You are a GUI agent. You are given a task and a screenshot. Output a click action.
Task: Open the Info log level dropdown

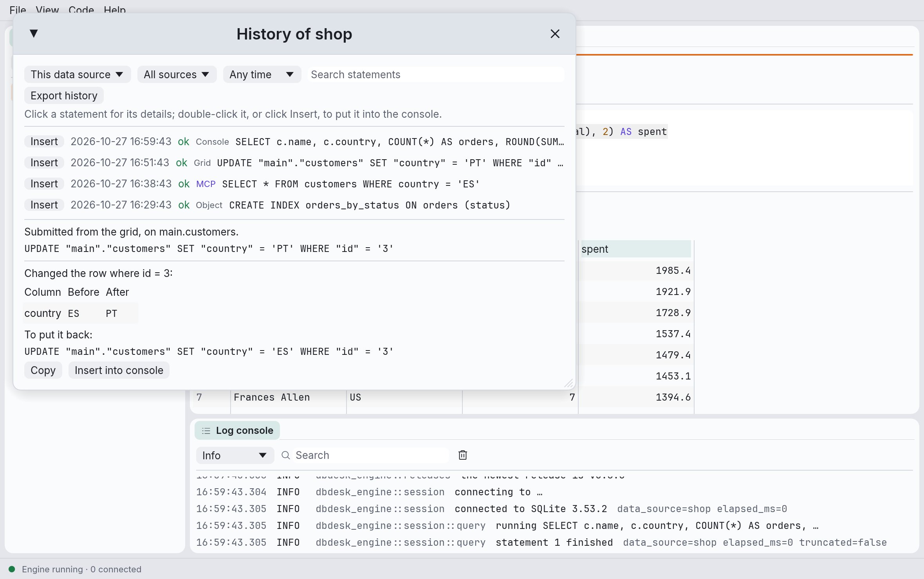pyautogui.click(x=235, y=455)
